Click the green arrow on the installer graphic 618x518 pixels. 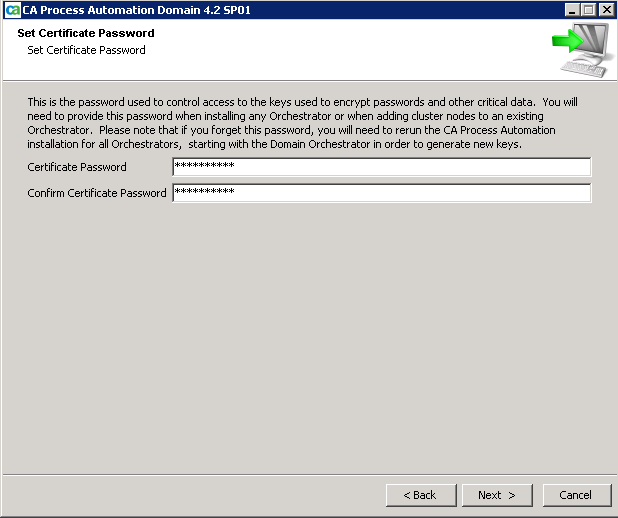pyautogui.click(x=567, y=42)
